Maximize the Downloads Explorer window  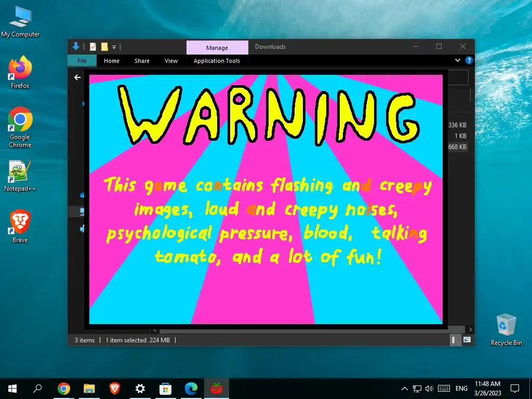439,46
